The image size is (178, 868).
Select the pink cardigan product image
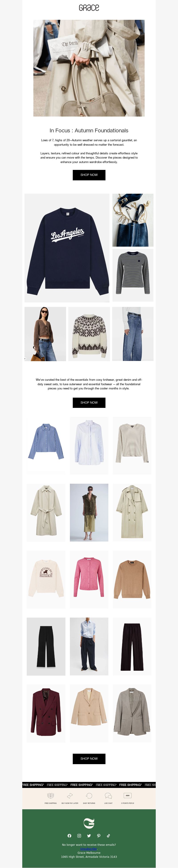(x=89, y=580)
